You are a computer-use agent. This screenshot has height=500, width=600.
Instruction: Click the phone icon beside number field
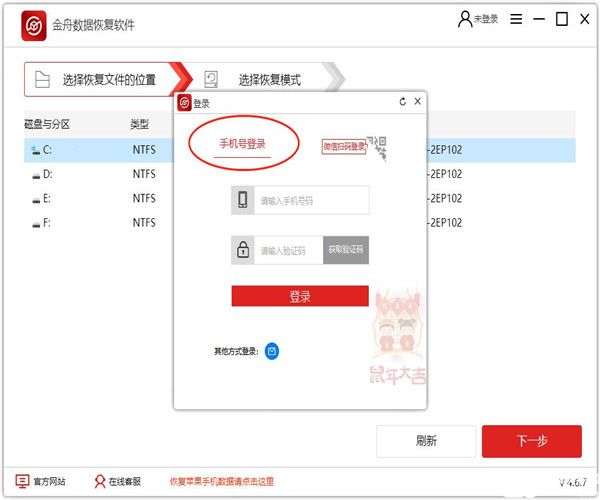pos(243,200)
